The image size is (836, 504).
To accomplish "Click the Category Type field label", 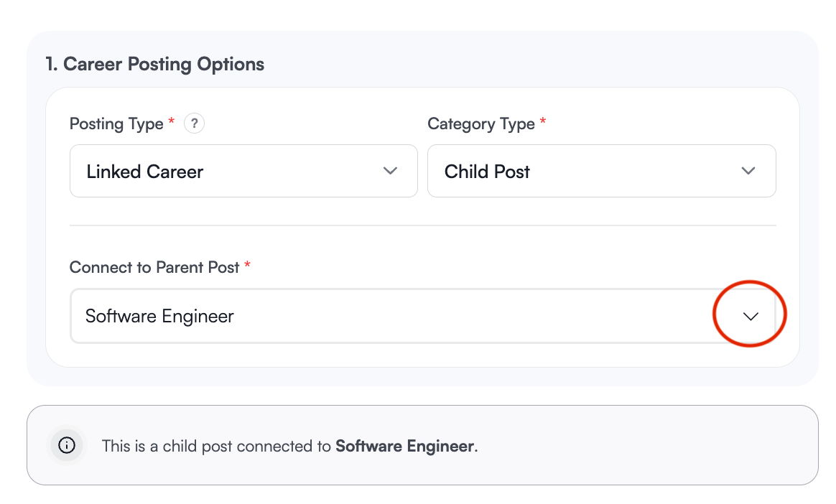I will coord(480,123).
